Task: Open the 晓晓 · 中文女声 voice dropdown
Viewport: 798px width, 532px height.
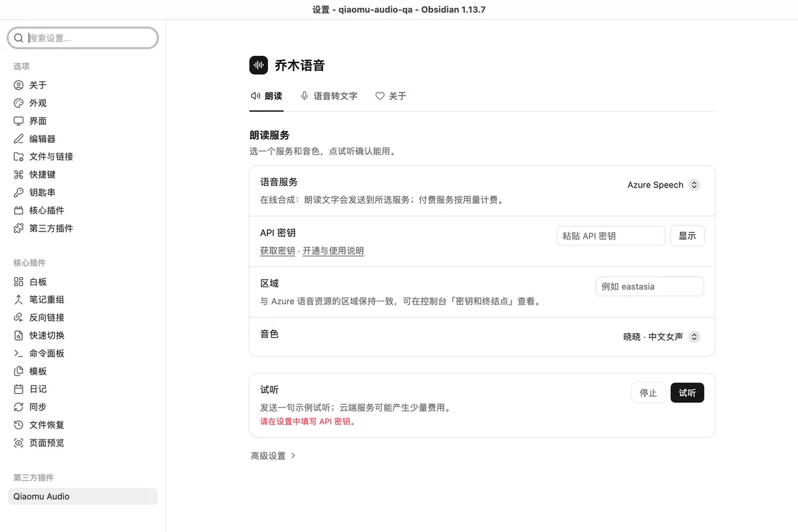Action: pyautogui.click(x=661, y=337)
